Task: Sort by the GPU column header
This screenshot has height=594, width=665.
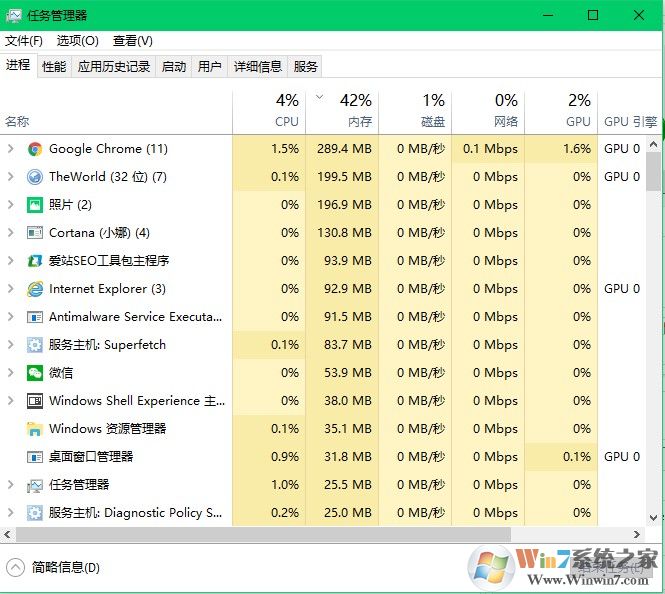Action: [561, 112]
